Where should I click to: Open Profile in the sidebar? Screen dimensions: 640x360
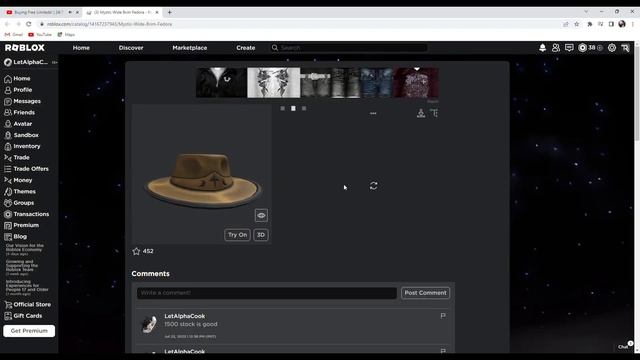[18, 90]
